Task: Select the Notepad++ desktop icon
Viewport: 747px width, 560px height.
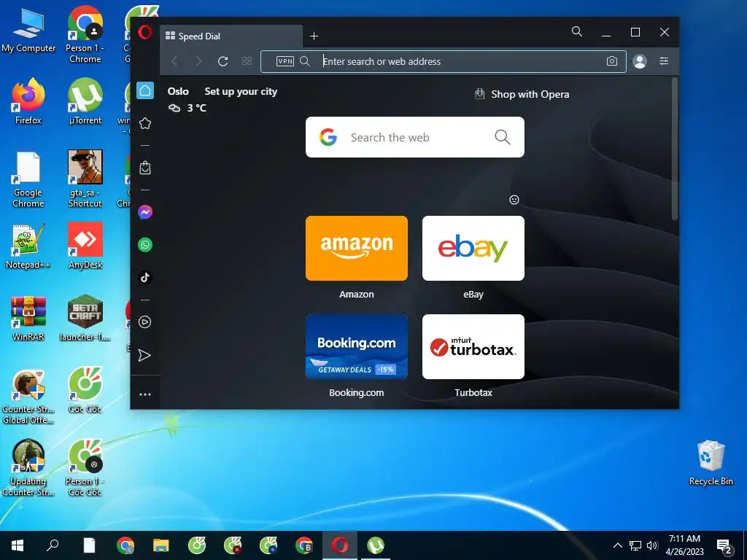Action: (x=28, y=246)
